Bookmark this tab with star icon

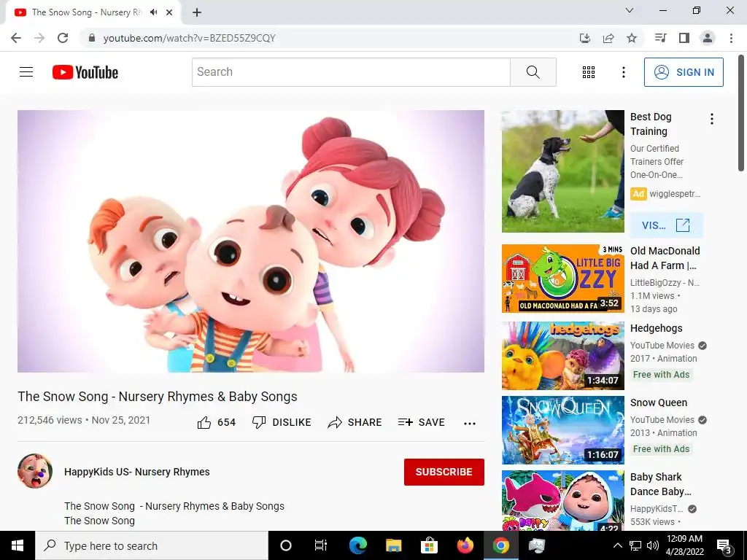point(631,38)
